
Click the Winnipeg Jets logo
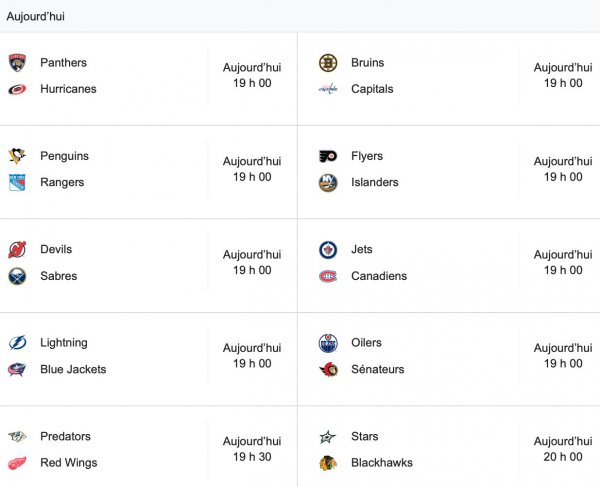pos(328,249)
